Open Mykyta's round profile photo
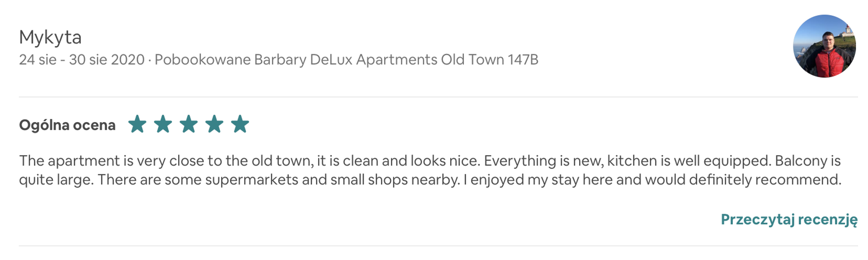868x260 pixels. point(824,46)
